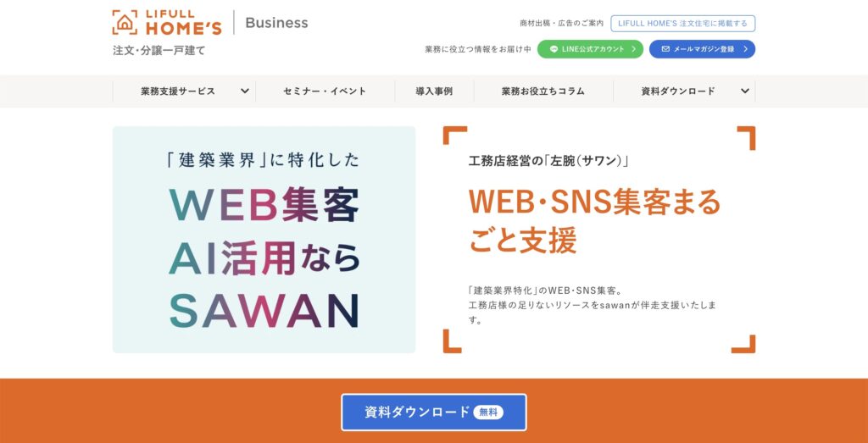Open the SAWAN WEB集客 banner image
Viewport: 868px width, 443px height.
point(264,240)
